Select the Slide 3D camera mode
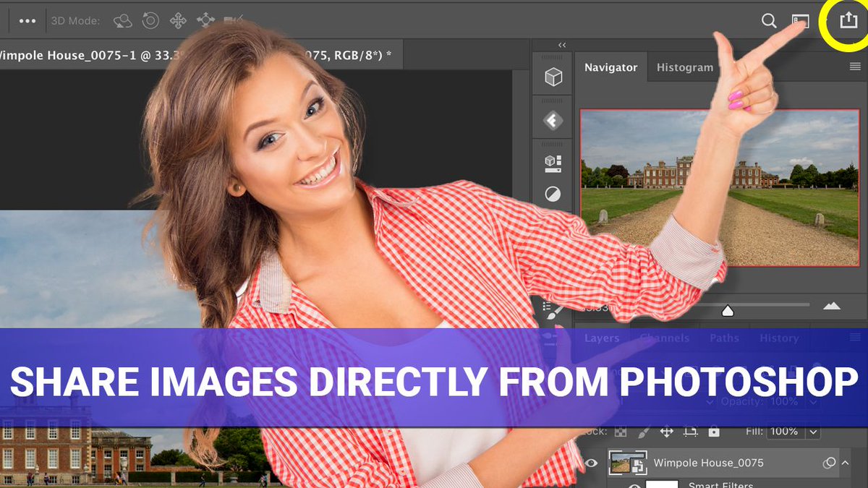This screenshot has width=868, height=488. (x=206, y=21)
